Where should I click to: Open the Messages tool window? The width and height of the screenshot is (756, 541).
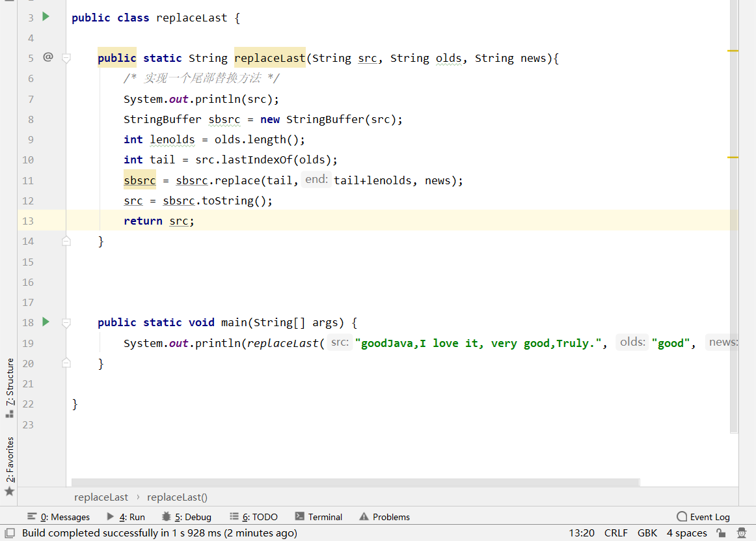pyautogui.click(x=59, y=517)
